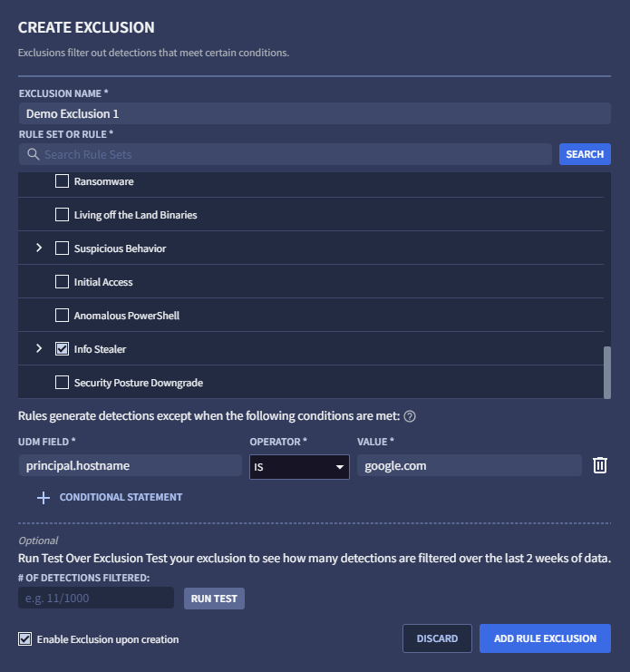This screenshot has height=672, width=630.
Task: Click the help icon beside conditions text
Action: pos(410,417)
